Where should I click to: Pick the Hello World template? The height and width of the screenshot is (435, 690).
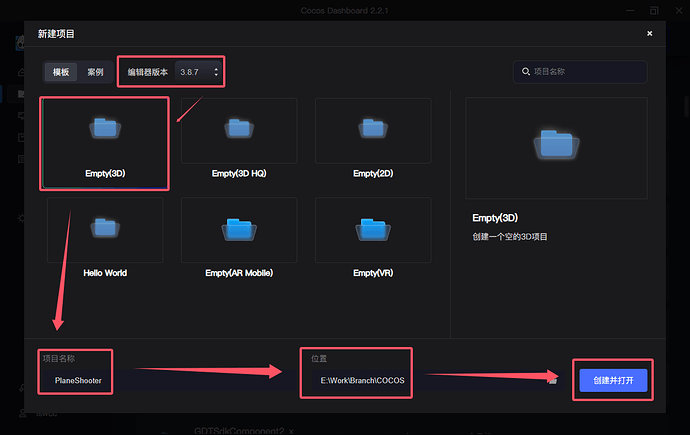[x=105, y=239]
